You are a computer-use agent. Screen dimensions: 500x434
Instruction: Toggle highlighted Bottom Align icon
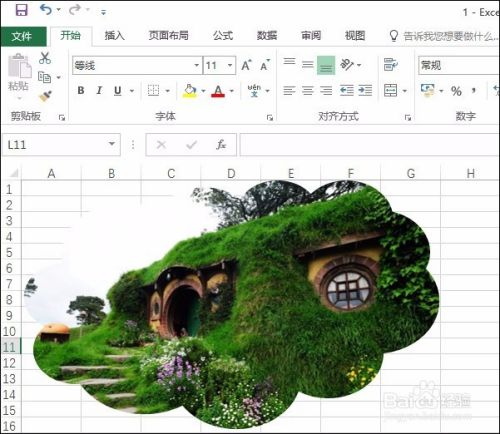326,65
